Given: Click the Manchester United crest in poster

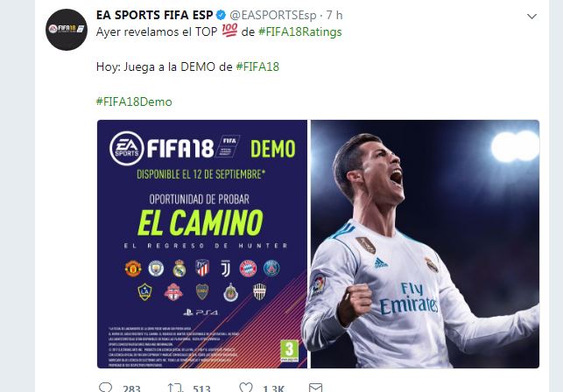Looking at the screenshot, I should click(x=133, y=269).
